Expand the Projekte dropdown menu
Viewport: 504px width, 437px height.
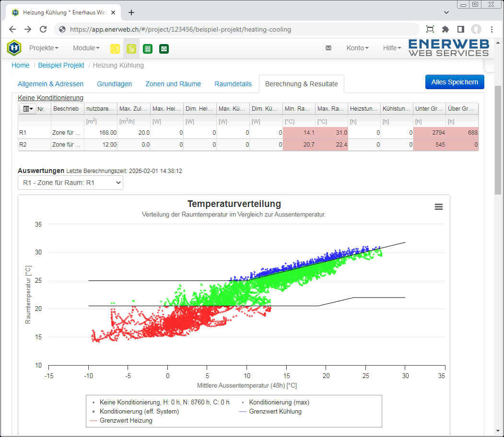click(x=44, y=48)
